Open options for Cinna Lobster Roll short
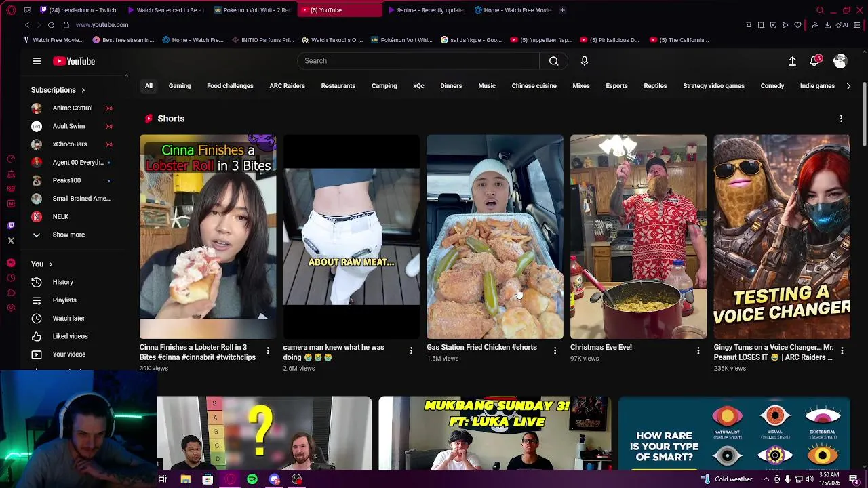Viewport: 868px width, 488px height. (x=268, y=350)
